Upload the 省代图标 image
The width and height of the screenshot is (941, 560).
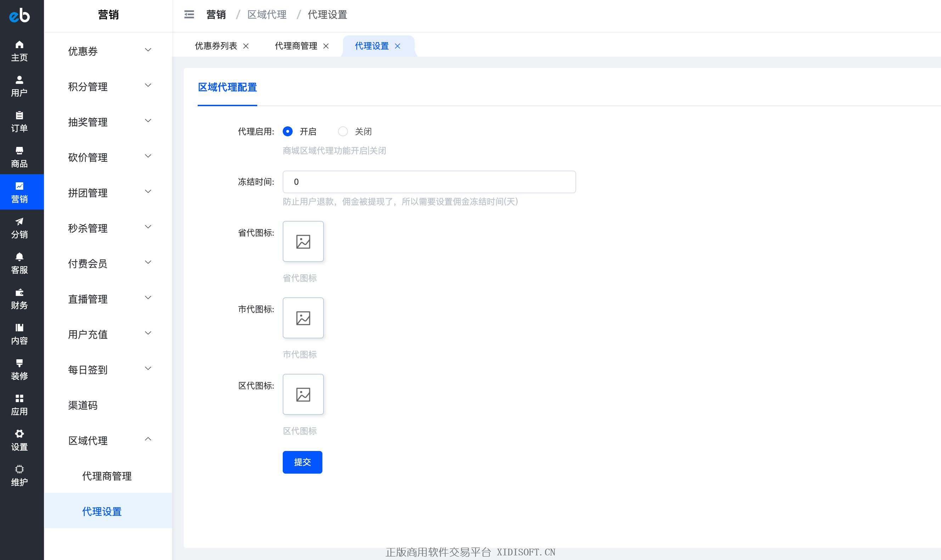[x=303, y=241]
